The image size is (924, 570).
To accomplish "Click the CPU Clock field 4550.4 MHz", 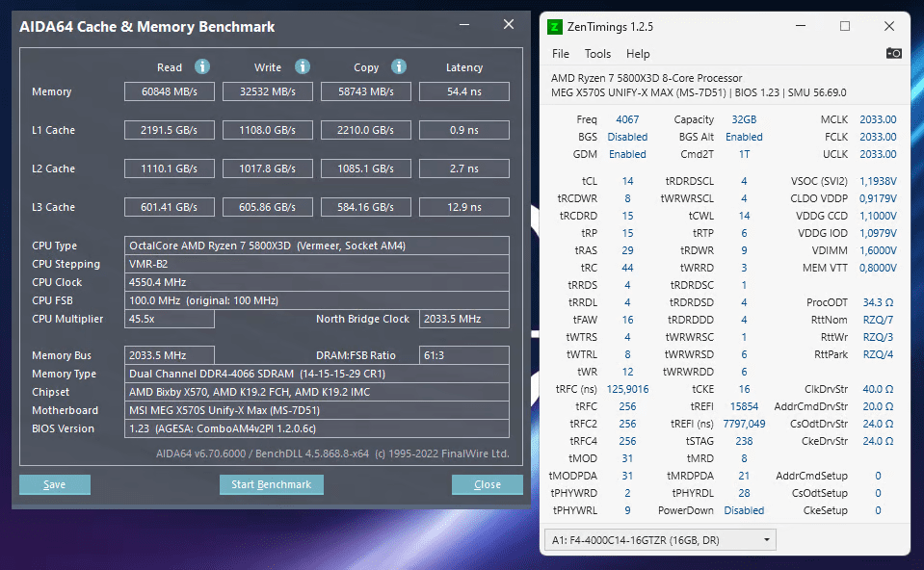I will [x=316, y=282].
